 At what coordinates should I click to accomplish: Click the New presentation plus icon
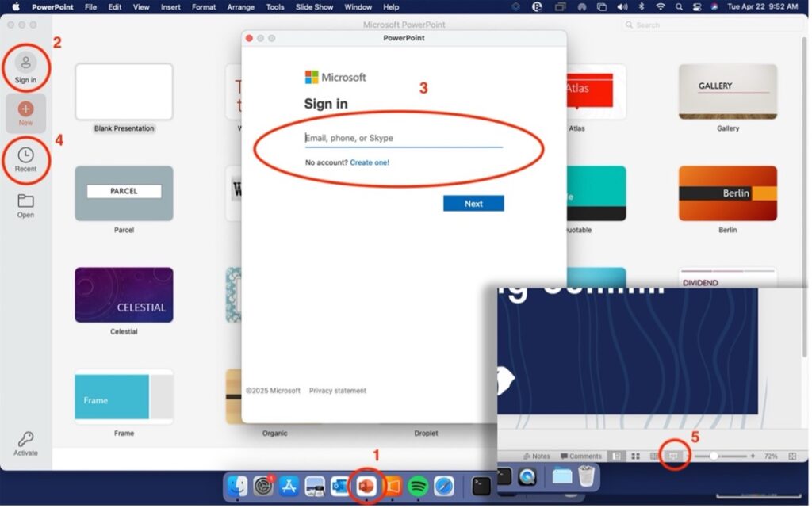[25, 109]
